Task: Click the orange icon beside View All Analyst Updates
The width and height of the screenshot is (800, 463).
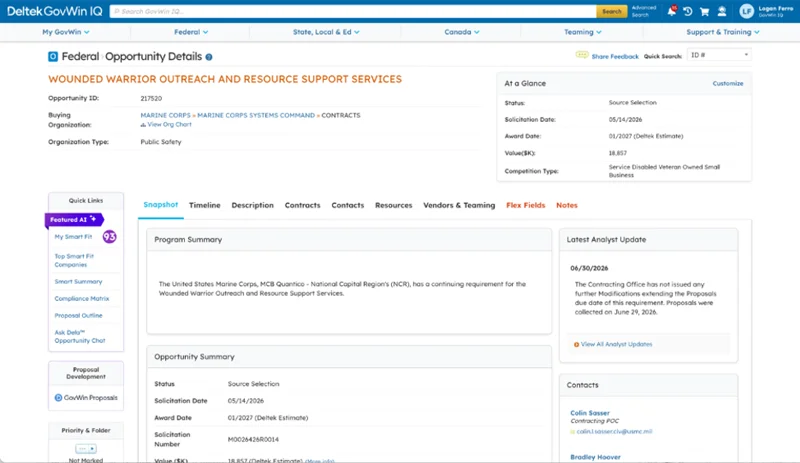Action: tap(577, 345)
